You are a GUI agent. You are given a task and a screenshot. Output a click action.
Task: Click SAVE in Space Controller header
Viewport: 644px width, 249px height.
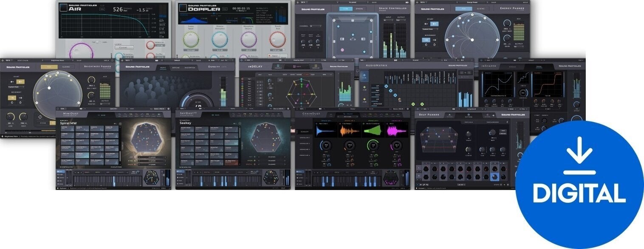[x=374, y=2]
